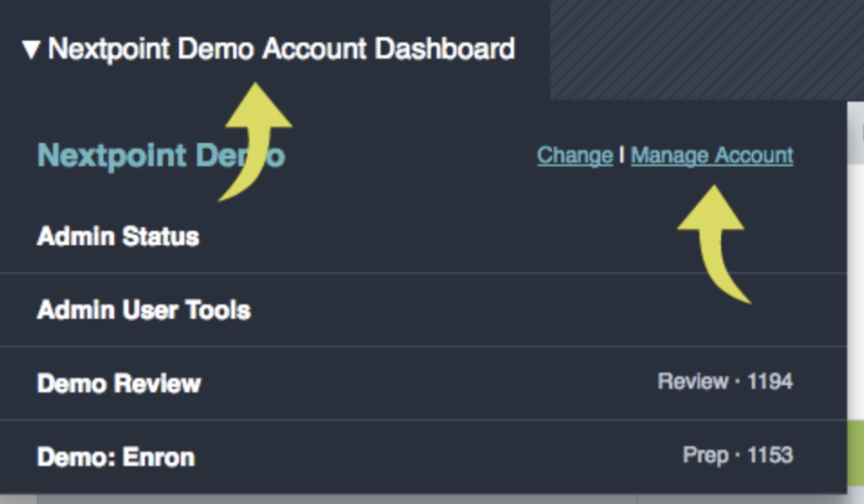The height and width of the screenshot is (504, 864).
Task: Click the green strip at the right edge
Action: (855, 458)
